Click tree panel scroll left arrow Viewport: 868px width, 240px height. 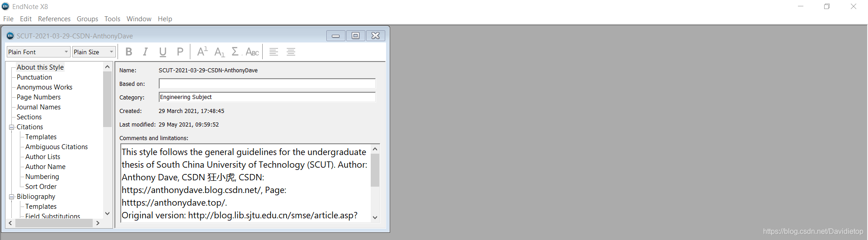10,223
